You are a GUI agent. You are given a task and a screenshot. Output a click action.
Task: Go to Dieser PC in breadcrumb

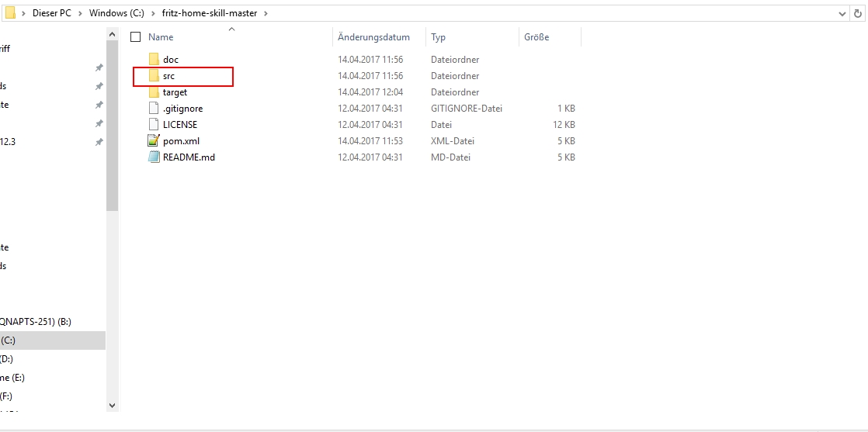click(x=54, y=13)
